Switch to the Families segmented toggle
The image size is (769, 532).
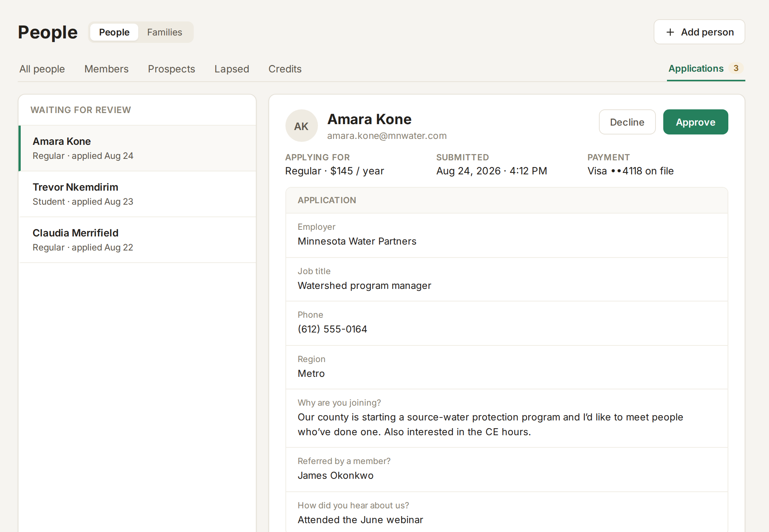pos(165,32)
